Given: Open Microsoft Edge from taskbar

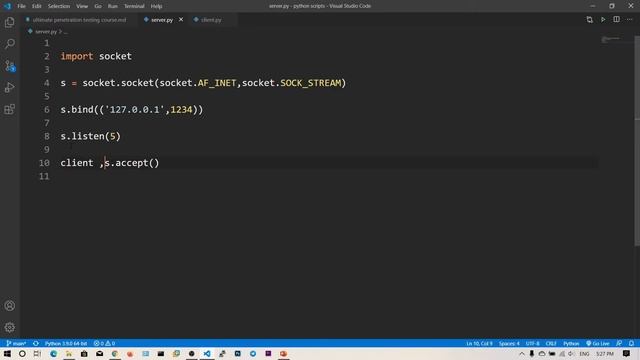Looking at the screenshot, I should [x=53, y=353].
